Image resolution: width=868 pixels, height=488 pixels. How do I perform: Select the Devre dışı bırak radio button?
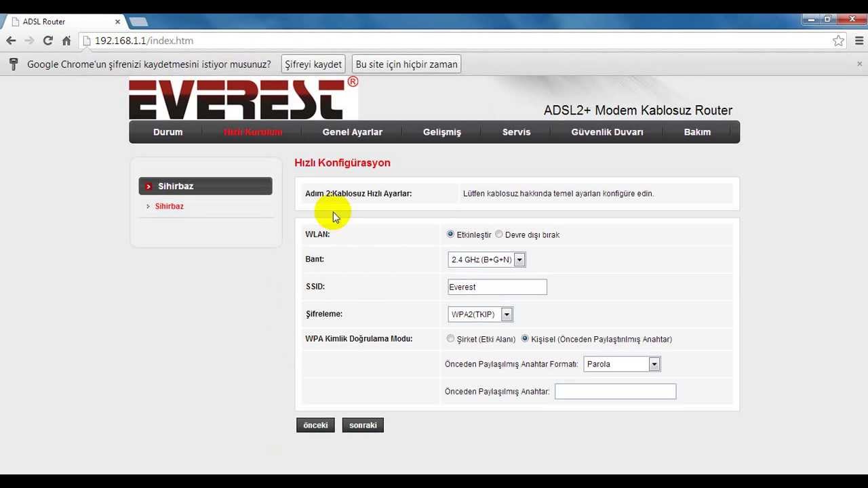click(x=499, y=234)
